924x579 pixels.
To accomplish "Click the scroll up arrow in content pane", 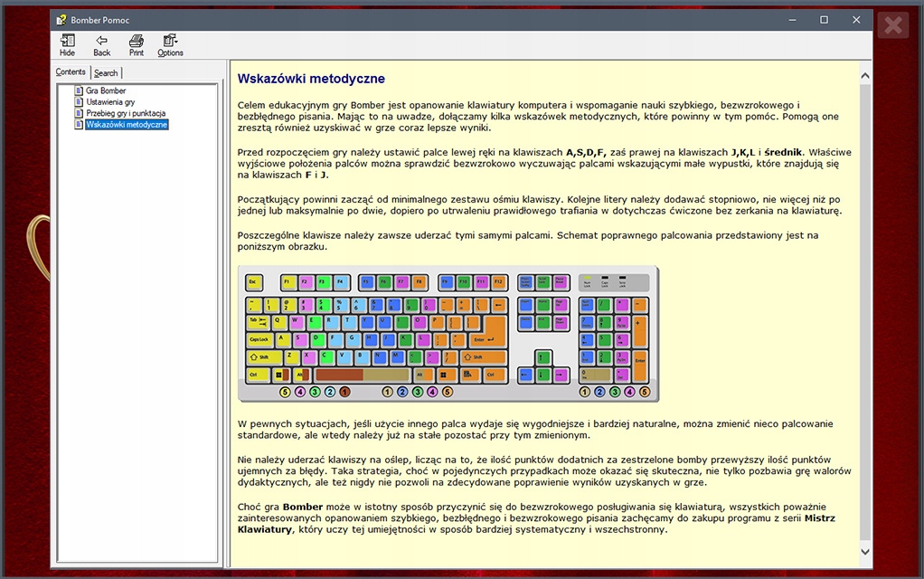I will click(x=865, y=77).
